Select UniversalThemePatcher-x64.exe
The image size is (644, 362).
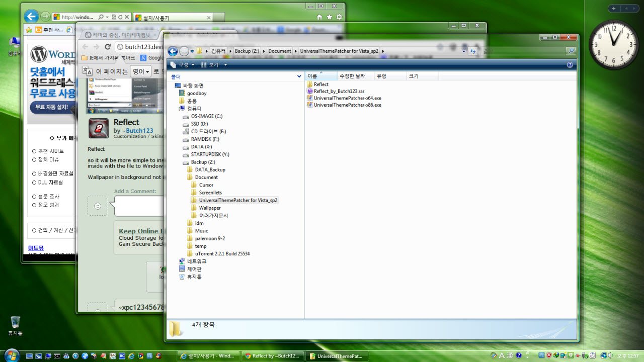pyautogui.click(x=344, y=98)
